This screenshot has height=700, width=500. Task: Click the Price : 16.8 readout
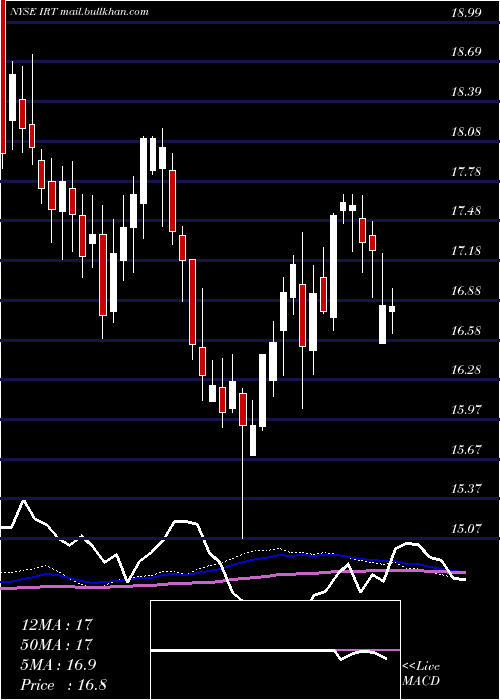63,685
